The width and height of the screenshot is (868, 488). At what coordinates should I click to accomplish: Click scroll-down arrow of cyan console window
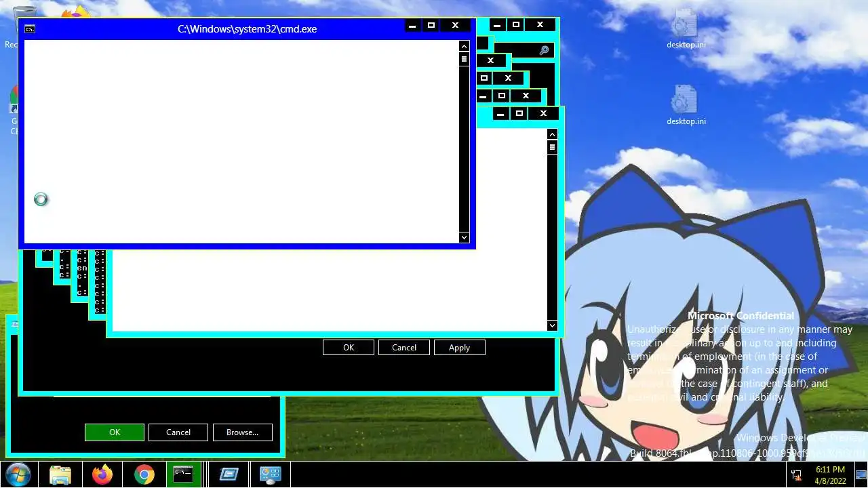(552, 325)
